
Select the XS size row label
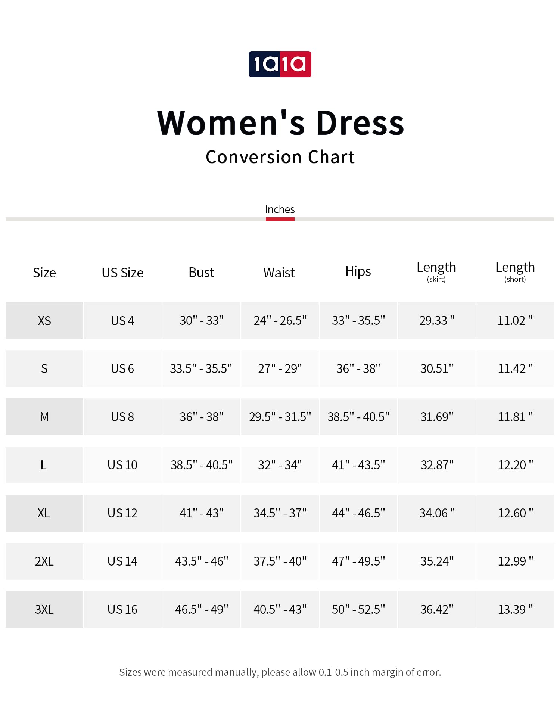point(44,321)
